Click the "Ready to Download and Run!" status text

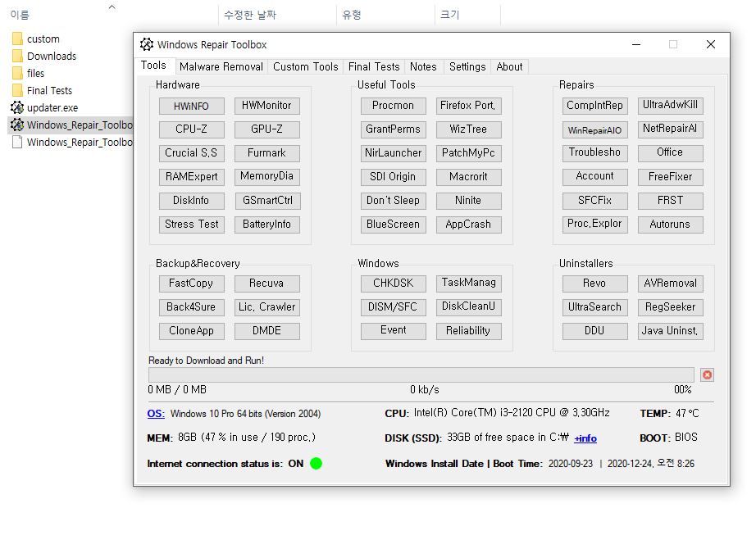(x=206, y=361)
